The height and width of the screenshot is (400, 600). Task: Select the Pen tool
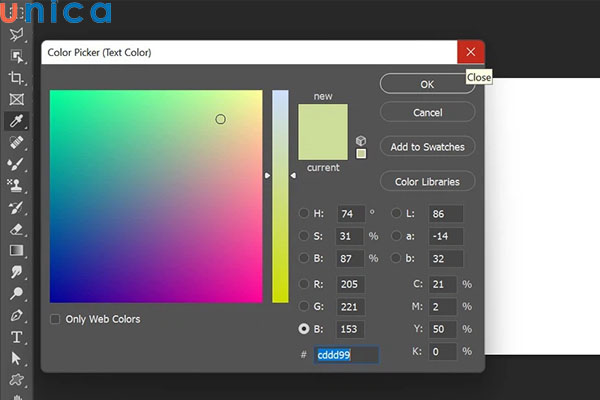click(16, 315)
